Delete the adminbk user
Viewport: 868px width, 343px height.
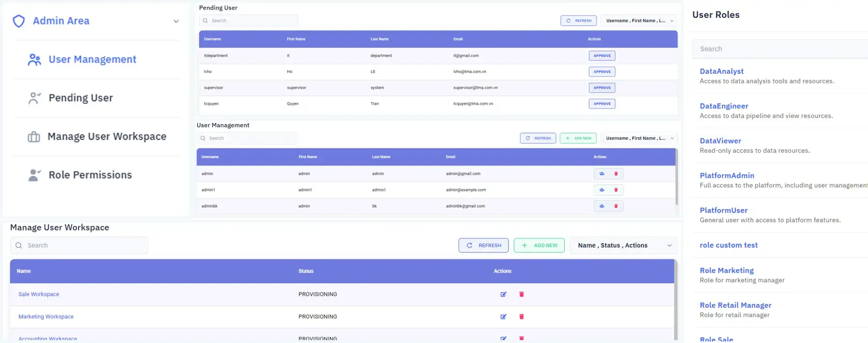pos(616,206)
